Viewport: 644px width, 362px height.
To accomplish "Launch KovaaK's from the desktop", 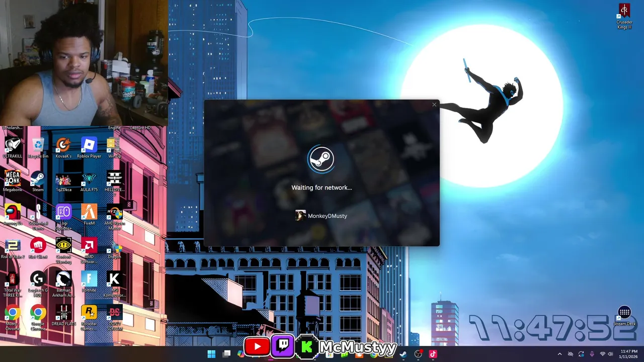I will tap(63, 148).
